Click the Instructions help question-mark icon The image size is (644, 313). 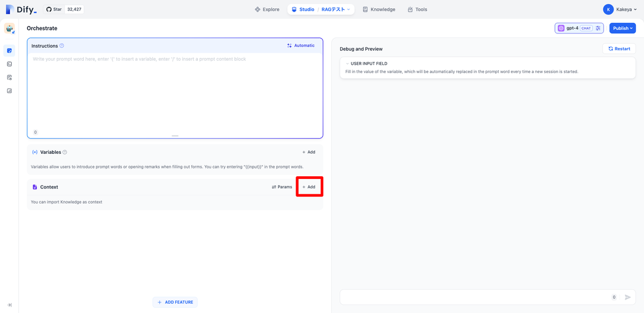pyautogui.click(x=62, y=46)
